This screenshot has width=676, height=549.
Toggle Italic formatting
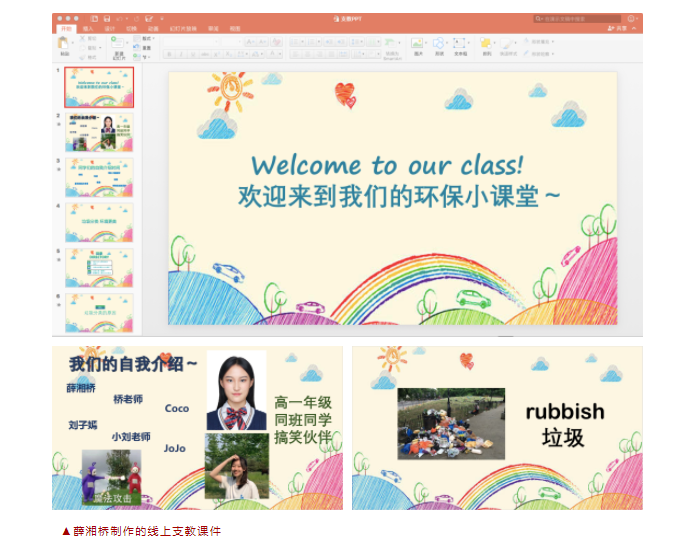[x=181, y=54]
